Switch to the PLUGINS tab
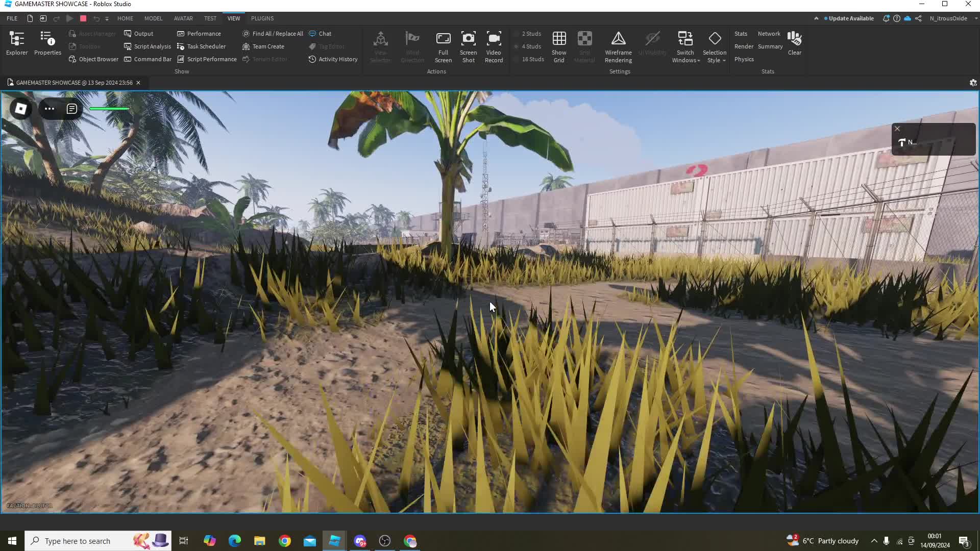The width and height of the screenshot is (980, 551). click(x=262, y=18)
